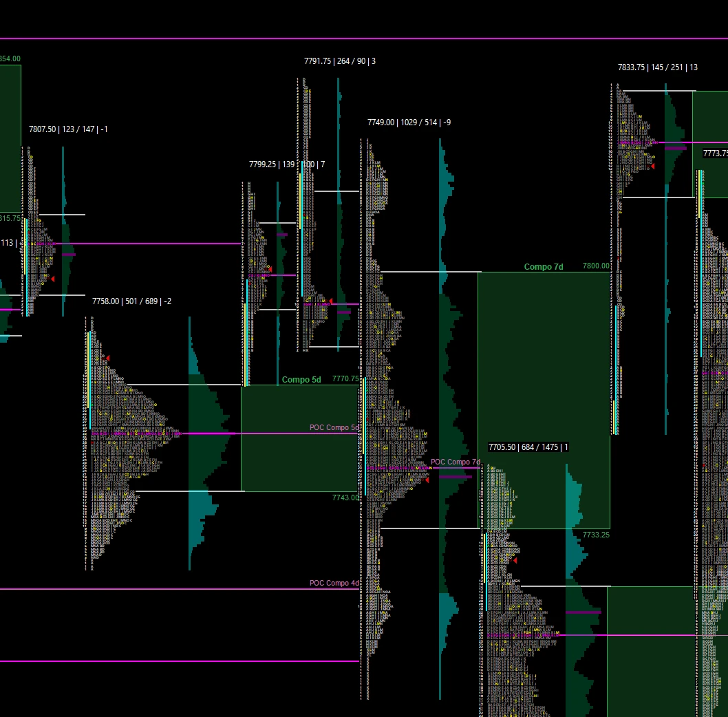Viewport: 728px width, 717px height.
Task: Select the 7833.75 | 145 / 251 | 13 label
Action: [x=657, y=67]
